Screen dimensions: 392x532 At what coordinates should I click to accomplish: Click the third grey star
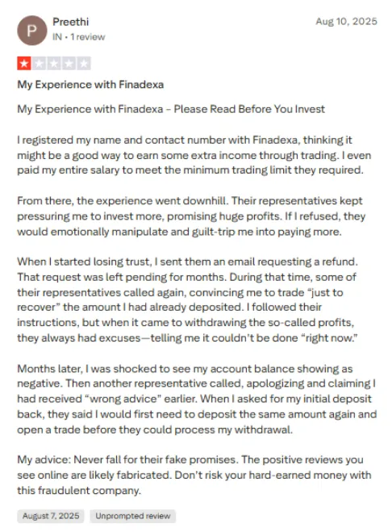tap(54, 63)
